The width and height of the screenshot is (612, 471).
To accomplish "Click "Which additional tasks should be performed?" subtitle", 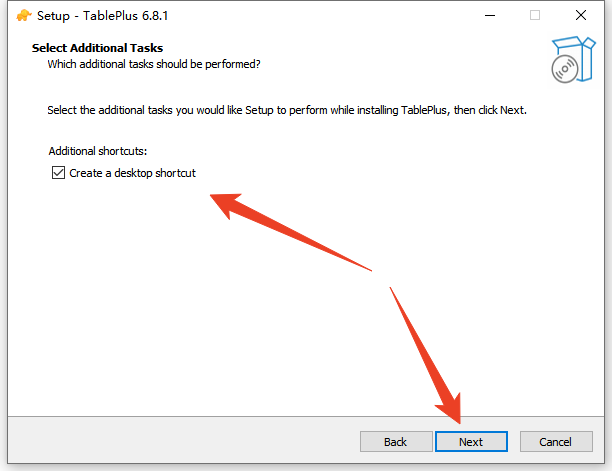I will click(x=154, y=64).
